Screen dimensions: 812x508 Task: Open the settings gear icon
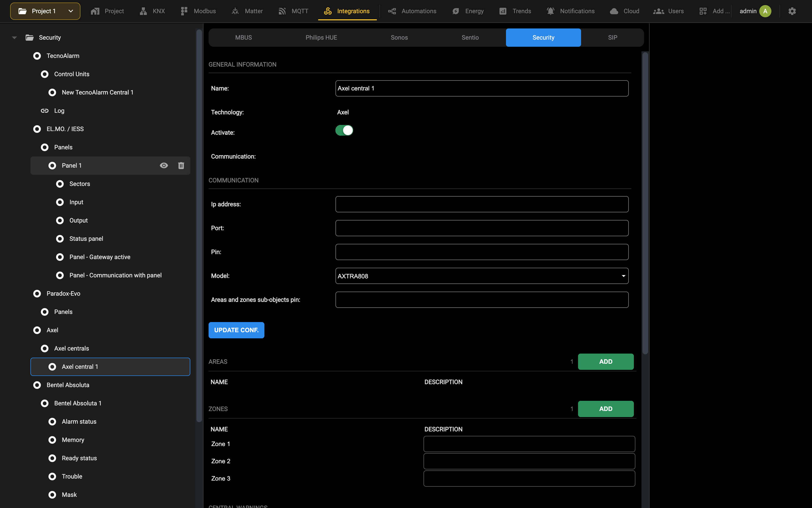(792, 11)
